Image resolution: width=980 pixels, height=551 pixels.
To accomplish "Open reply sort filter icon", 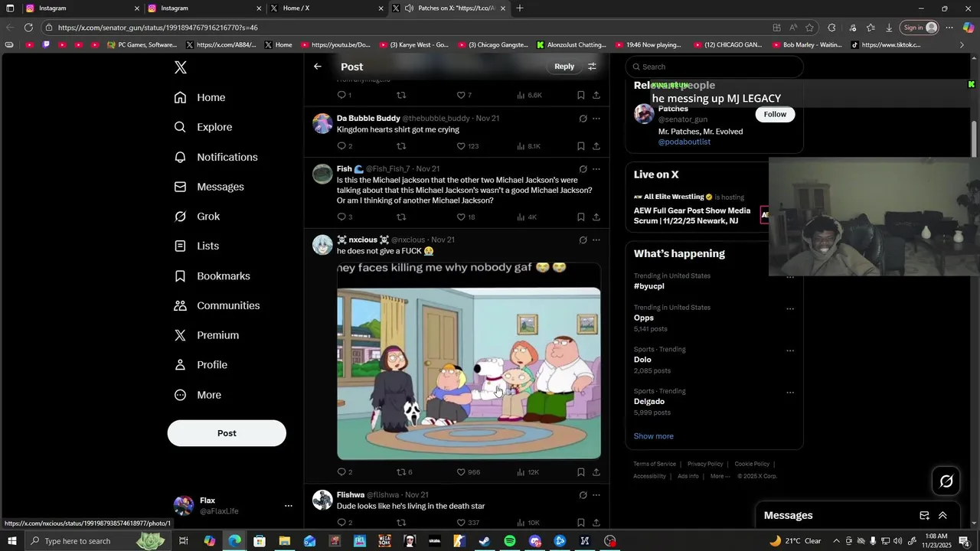I will (592, 67).
